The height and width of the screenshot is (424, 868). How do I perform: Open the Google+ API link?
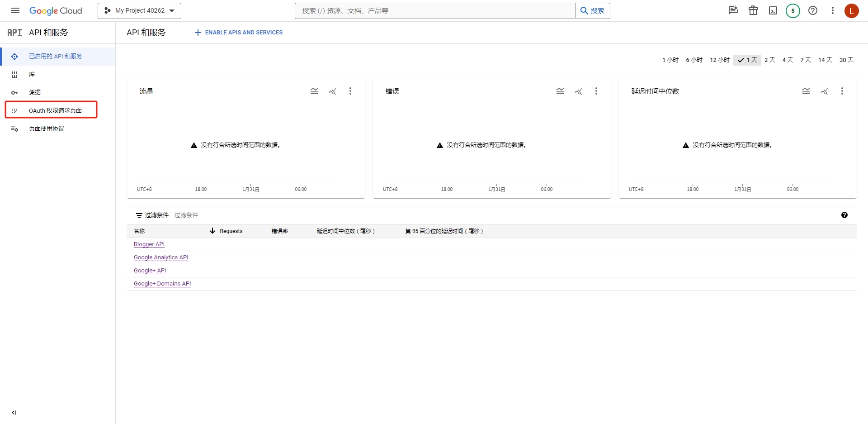point(150,271)
